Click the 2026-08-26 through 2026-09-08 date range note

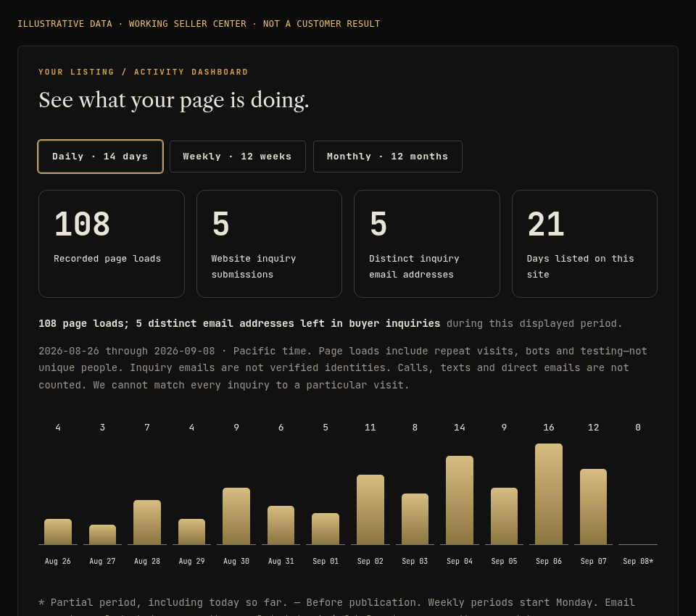(x=343, y=368)
